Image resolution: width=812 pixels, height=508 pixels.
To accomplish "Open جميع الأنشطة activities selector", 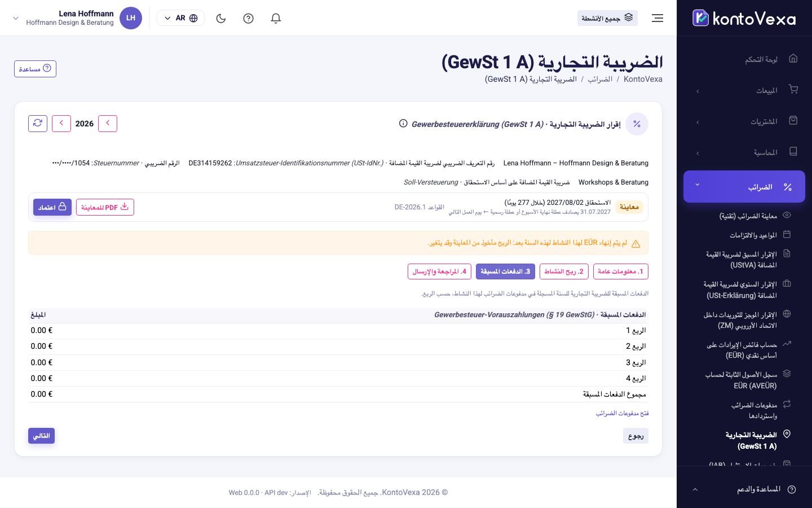I will [x=607, y=18].
